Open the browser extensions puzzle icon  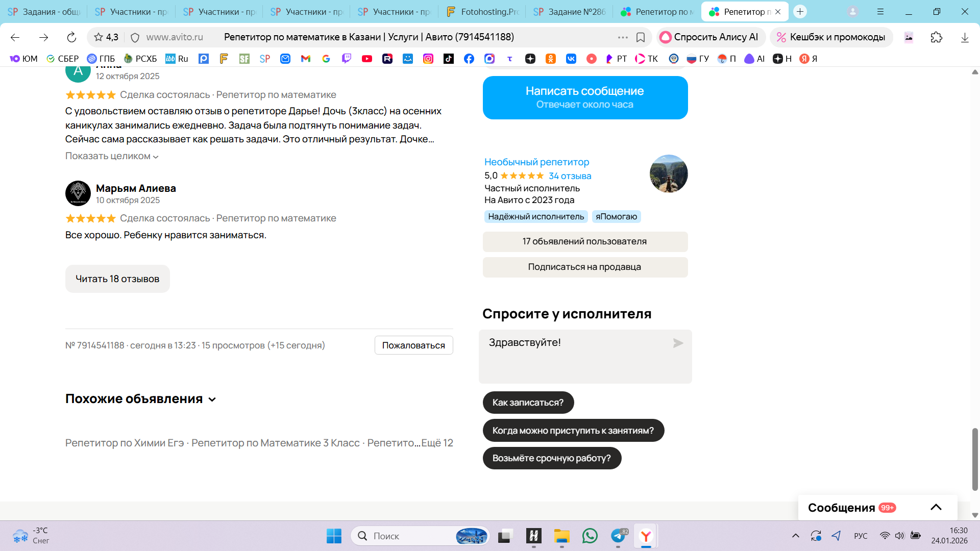pos(936,37)
